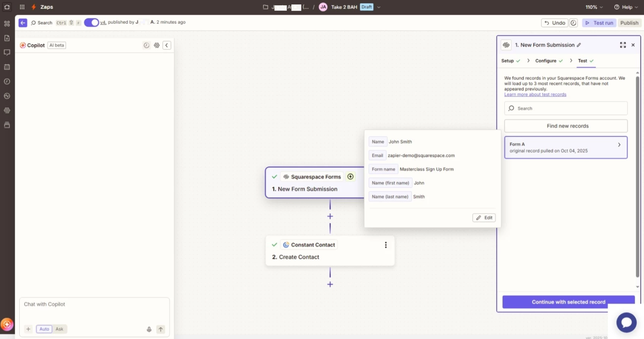
Task: Open Learn more about test records link
Action: [x=535, y=94]
